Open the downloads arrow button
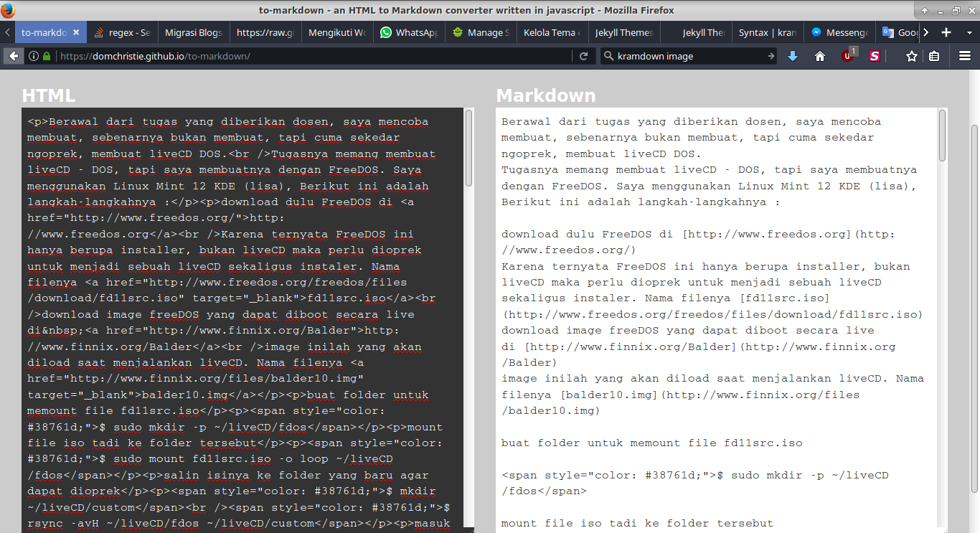Screen dimensions: 980x533 [793, 56]
